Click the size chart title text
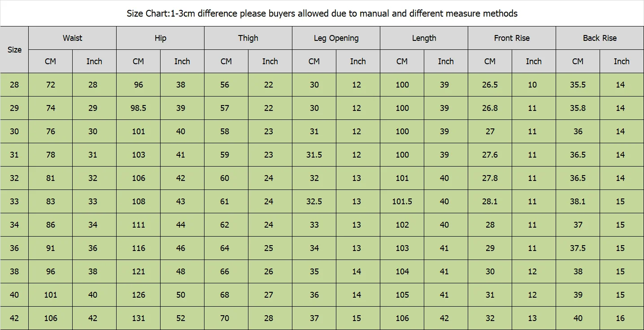The image size is (644, 330). 322,13
